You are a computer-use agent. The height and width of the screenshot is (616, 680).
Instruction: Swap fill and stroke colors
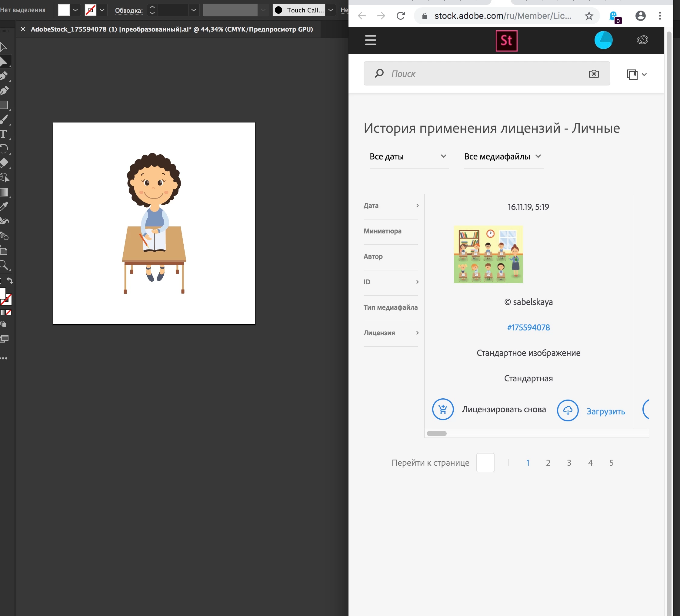[x=10, y=281]
